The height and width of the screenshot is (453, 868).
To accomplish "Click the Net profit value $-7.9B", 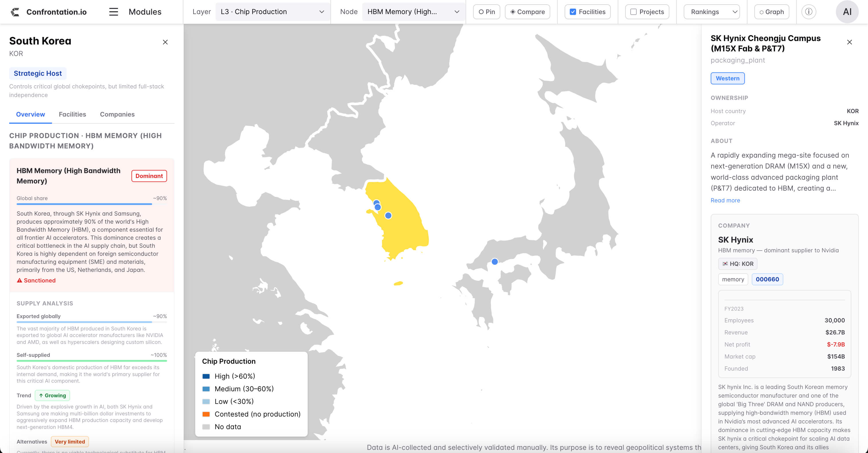I will (836, 344).
